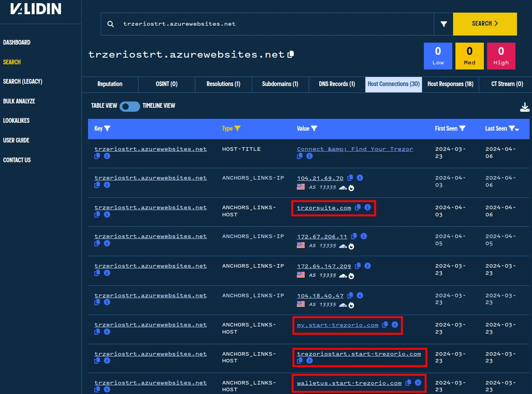
Task: Open the search filter funnel
Action: [x=444, y=24]
